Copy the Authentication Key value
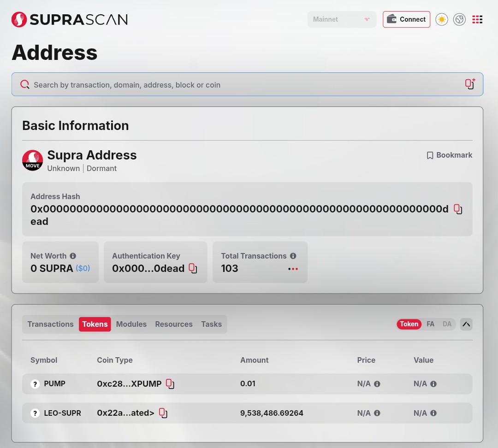The width and height of the screenshot is (498, 448). 193,268
